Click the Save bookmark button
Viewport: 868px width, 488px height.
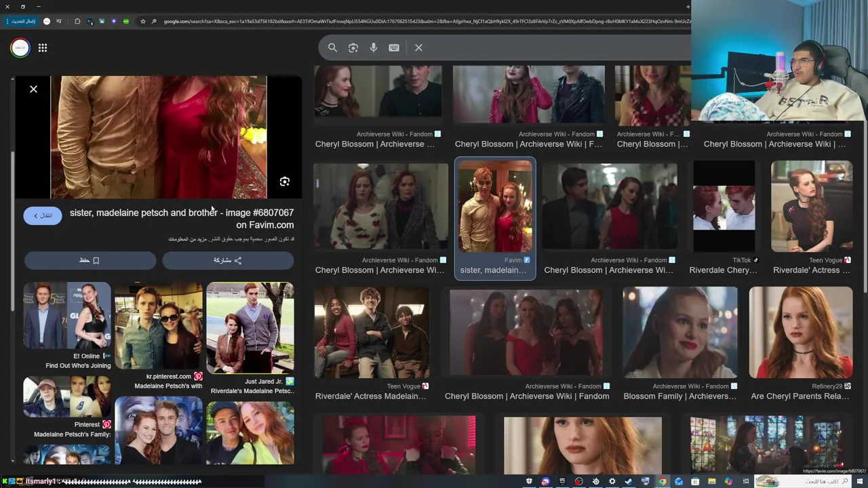(90, 260)
